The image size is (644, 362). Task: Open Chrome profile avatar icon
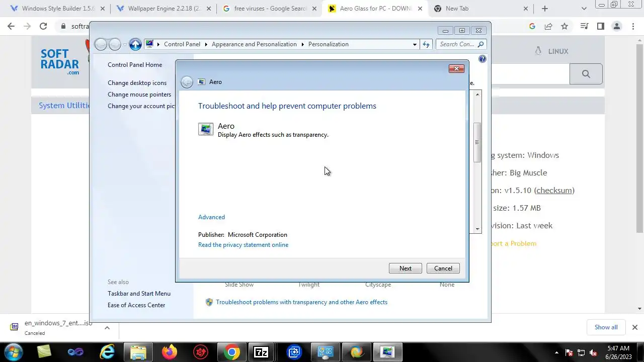[x=616, y=26]
